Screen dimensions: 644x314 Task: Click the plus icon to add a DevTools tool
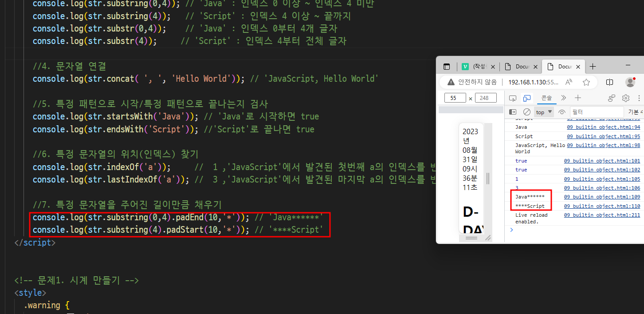(x=577, y=98)
